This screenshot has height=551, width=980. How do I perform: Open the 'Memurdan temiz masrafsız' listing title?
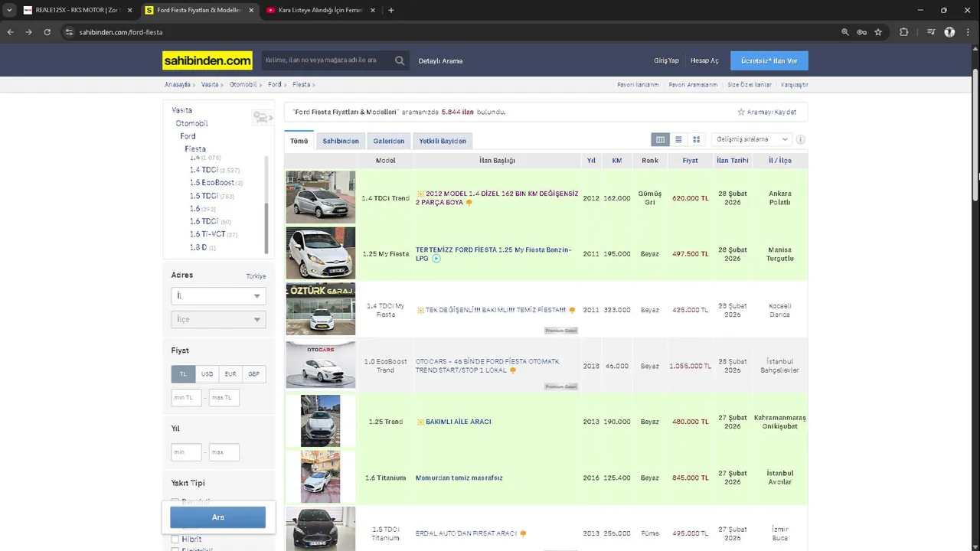pyautogui.click(x=459, y=478)
